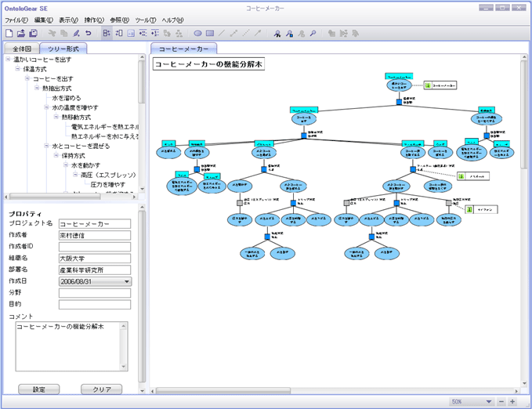Open the 操作(O) menu
Screen dimensions: 532x409
pyautogui.click(x=94, y=20)
